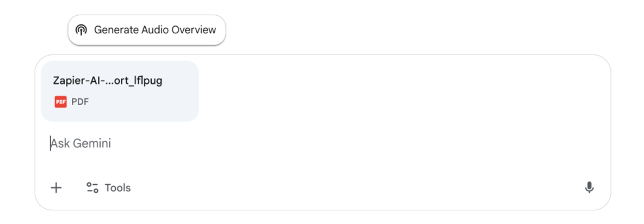The width and height of the screenshot is (644, 224).
Task: Click the microphone icon for voice input
Action: (589, 187)
